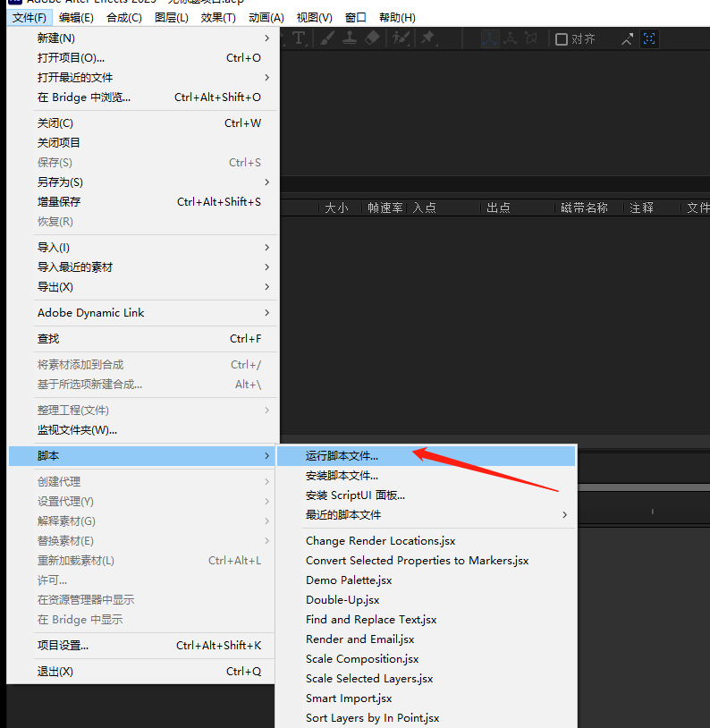Screen dimensions: 710x728
Task: Run Change Render Locations.jsx script
Action: [x=427, y=541]
